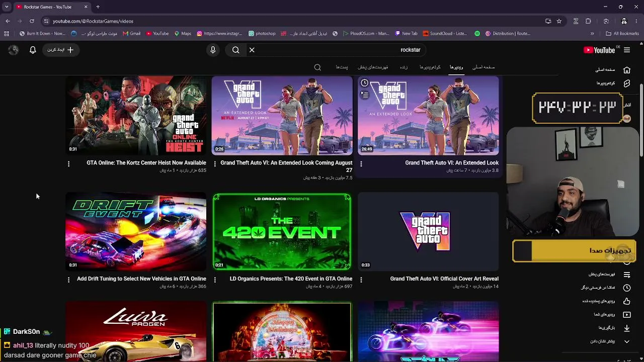This screenshot has height=362, width=644.
Task: Click title 'Add Drift Tuning to Select New Vehicles'
Action: pyautogui.click(x=141, y=279)
